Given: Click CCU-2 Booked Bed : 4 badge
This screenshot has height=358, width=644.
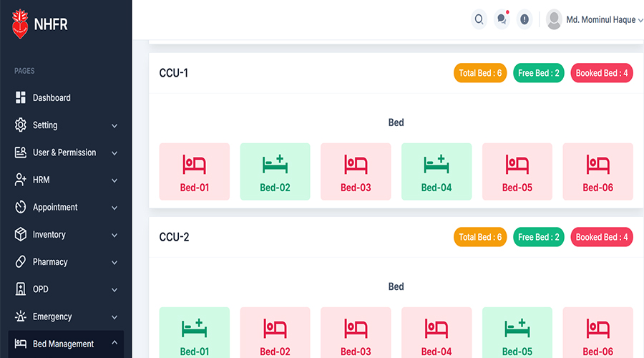Looking at the screenshot, I should point(602,237).
